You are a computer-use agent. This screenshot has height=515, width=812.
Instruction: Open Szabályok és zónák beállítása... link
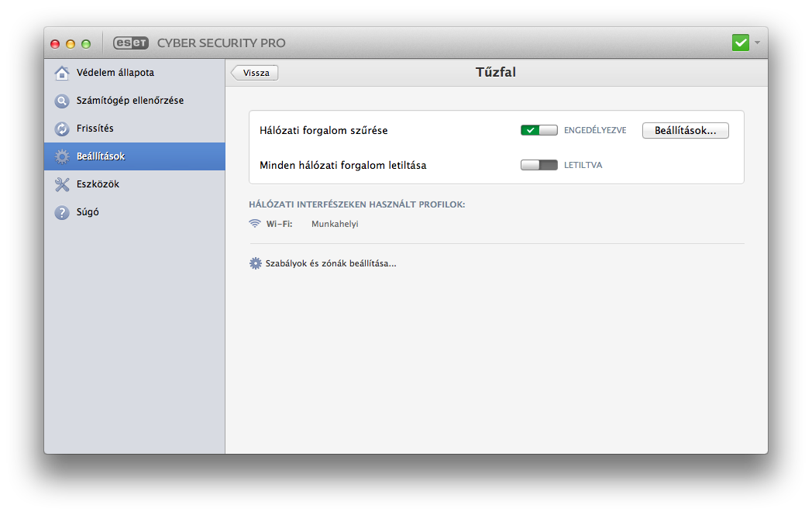click(x=330, y=263)
